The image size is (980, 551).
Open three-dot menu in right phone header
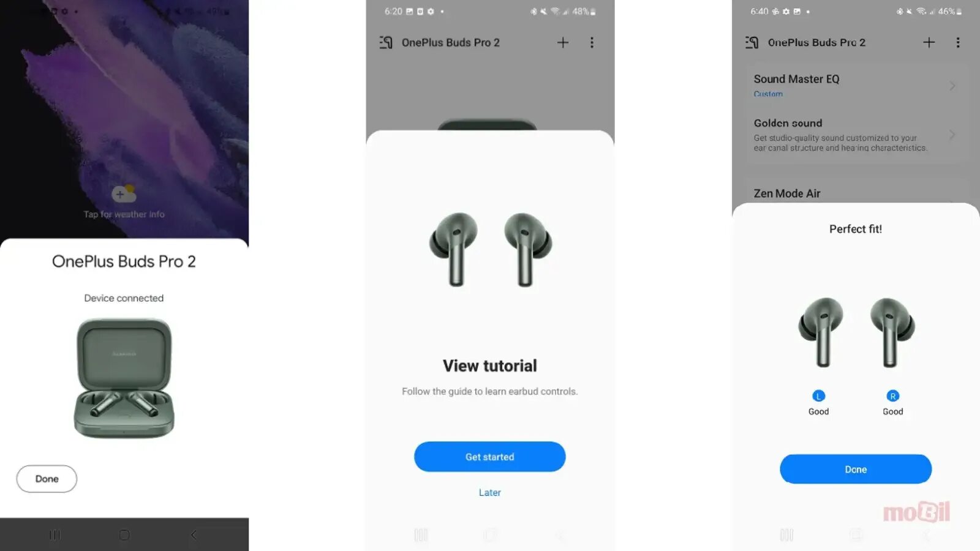958,42
